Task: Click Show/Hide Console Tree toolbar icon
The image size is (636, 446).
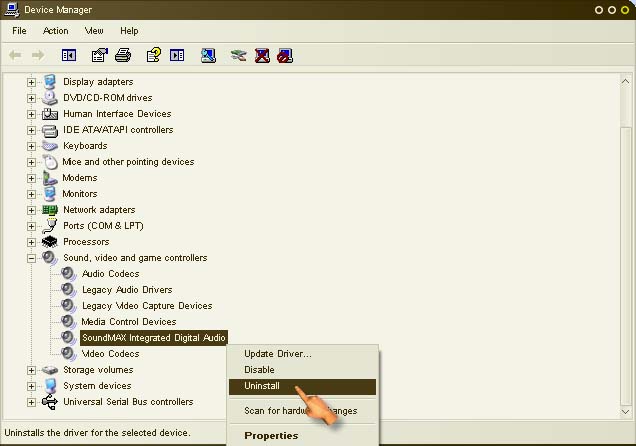Action: tap(69, 55)
